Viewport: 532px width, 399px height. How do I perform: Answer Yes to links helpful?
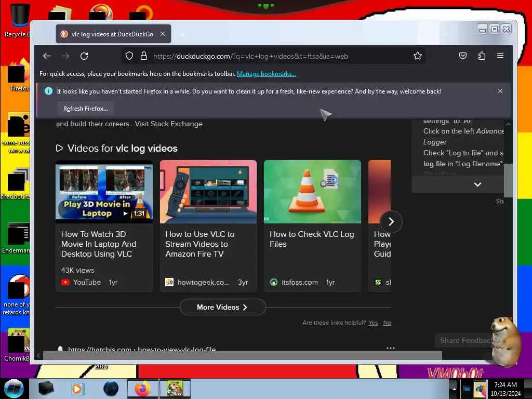pyautogui.click(x=373, y=323)
